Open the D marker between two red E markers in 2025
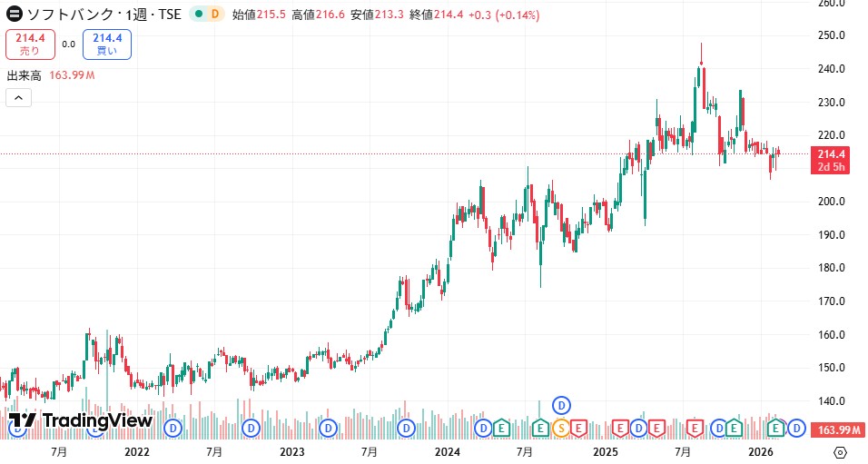868x464 pixels. coord(638,428)
